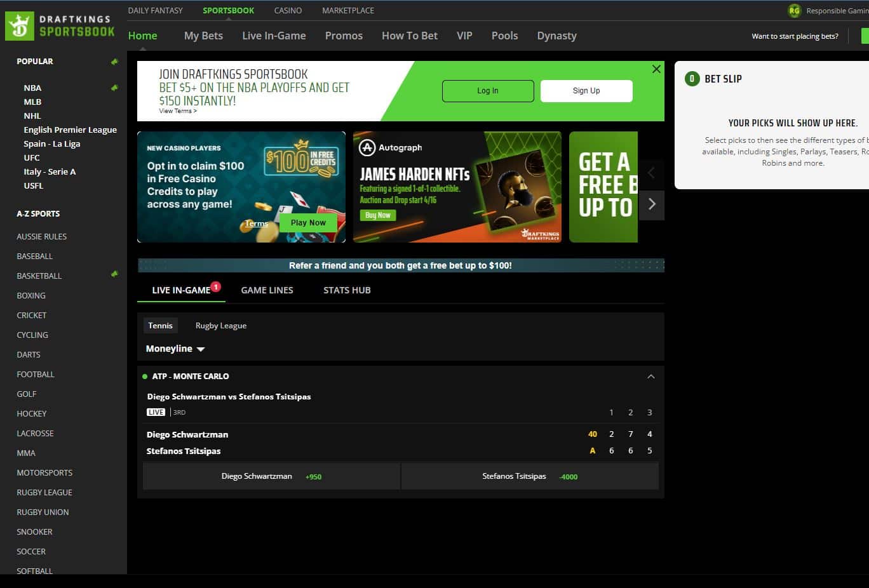Image resolution: width=869 pixels, height=588 pixels.
Task: Open Cycling in A-Z sports
Action: 32,335
